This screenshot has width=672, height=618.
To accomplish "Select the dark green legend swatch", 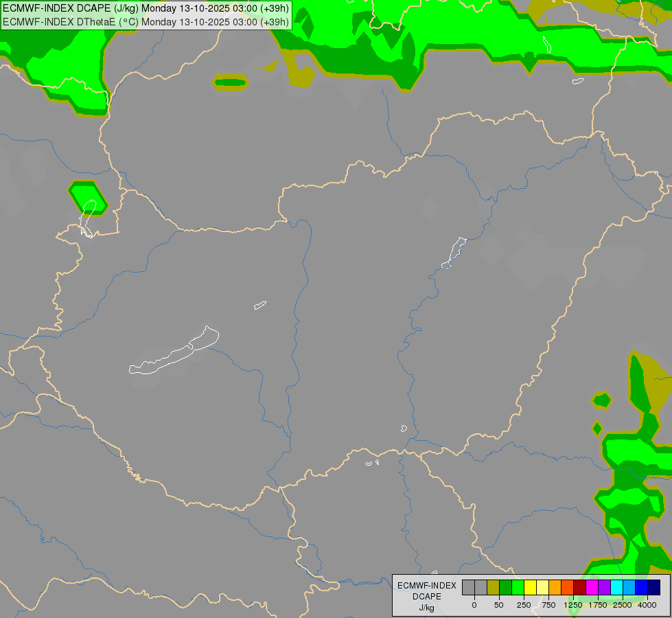I will click(506, 587).
